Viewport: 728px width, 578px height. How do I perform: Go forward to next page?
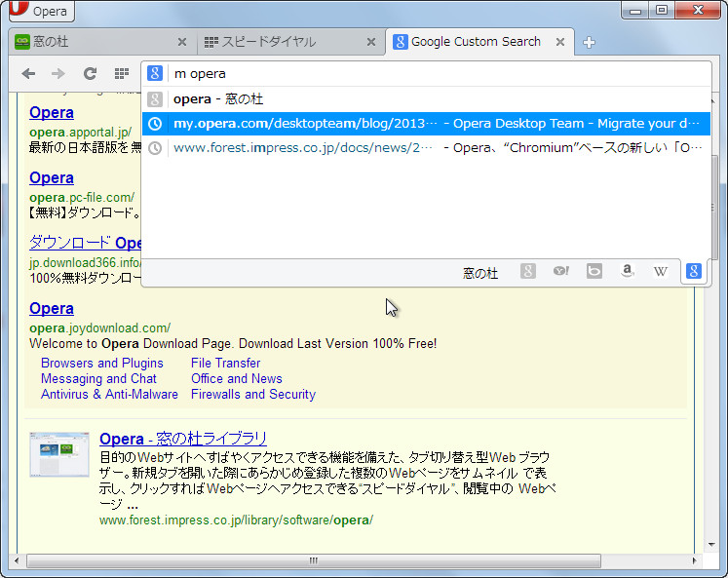(x=58, y=73)
